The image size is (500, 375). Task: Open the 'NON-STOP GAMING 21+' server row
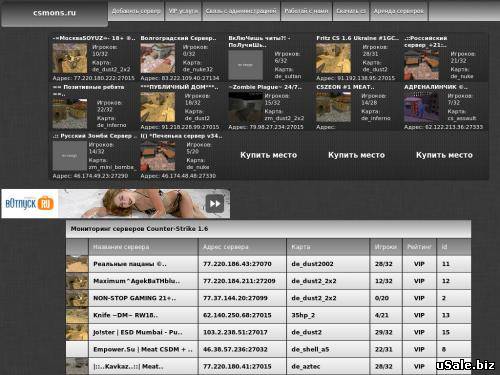click(268, 298)
